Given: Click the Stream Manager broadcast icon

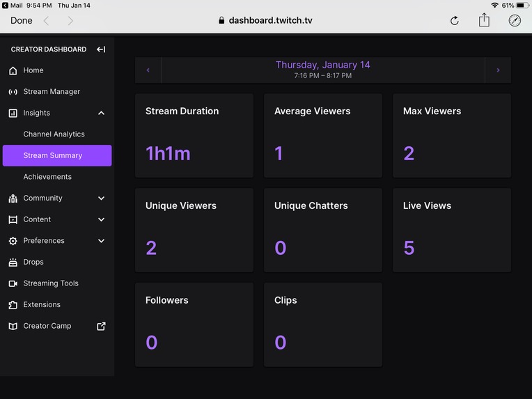Looking at the screenshot, I should (13, 92).
